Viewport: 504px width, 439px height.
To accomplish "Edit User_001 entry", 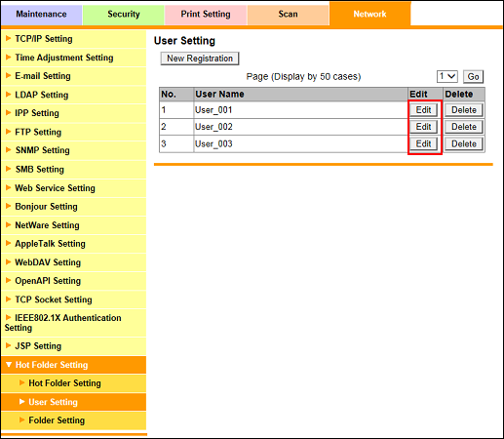I will [423, 110].
